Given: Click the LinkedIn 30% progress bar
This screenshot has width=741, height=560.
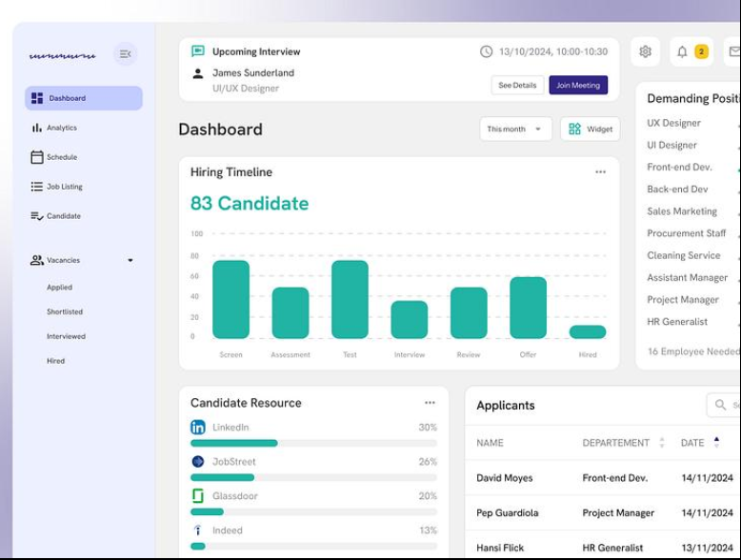Looking at the screenshot, I should click(313, 443).
